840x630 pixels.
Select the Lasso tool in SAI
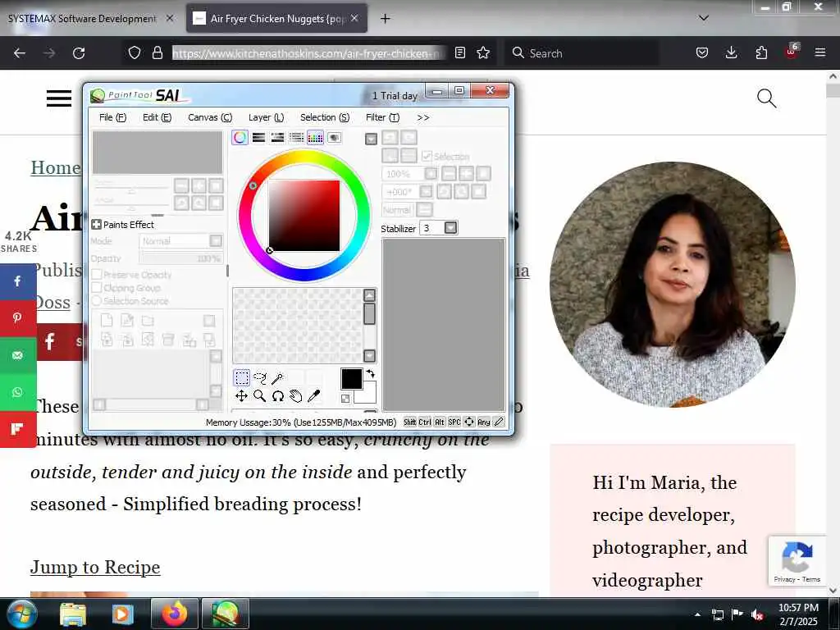tap(260, 377)
